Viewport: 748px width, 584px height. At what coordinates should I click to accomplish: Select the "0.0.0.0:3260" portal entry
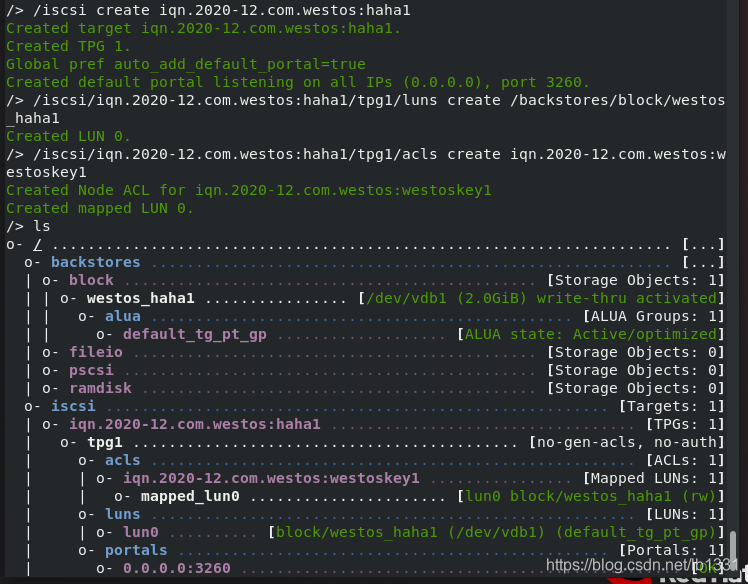point(177,568)
